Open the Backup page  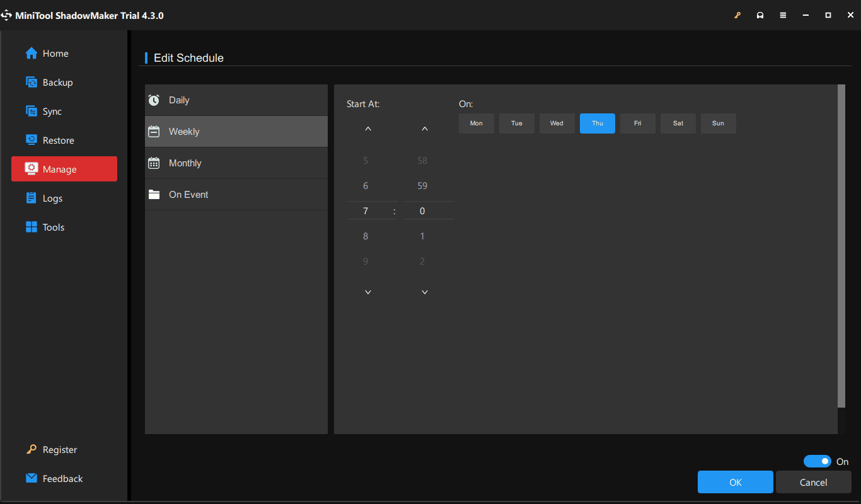(64, 83)
